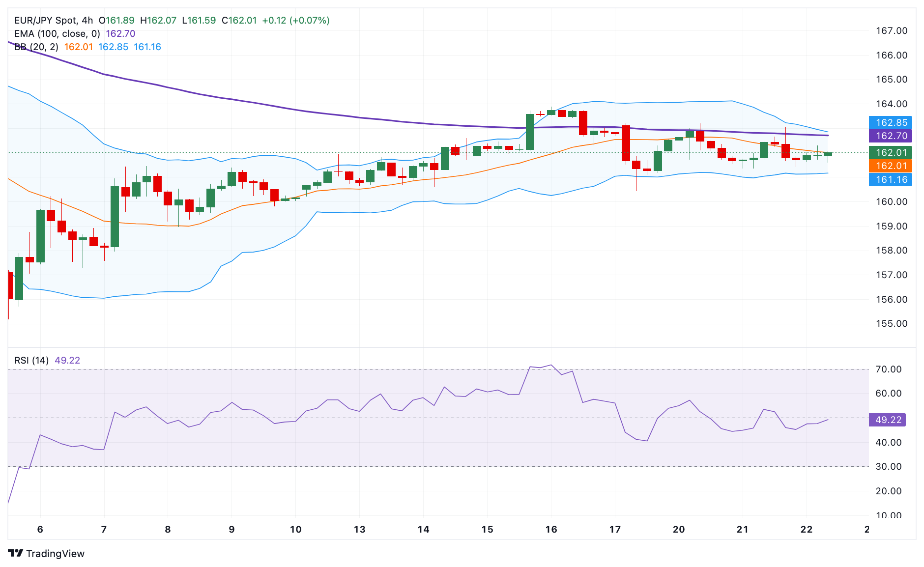Screen dimensions: 924x567
Task: Click date label 16 on the time axis
Action: pyautogui.click(x=551, y=529)
